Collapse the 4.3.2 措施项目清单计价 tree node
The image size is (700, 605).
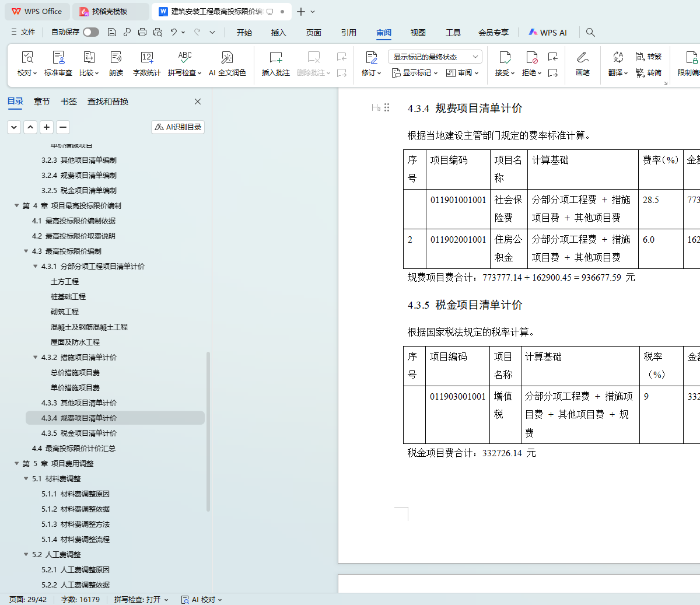36,357
